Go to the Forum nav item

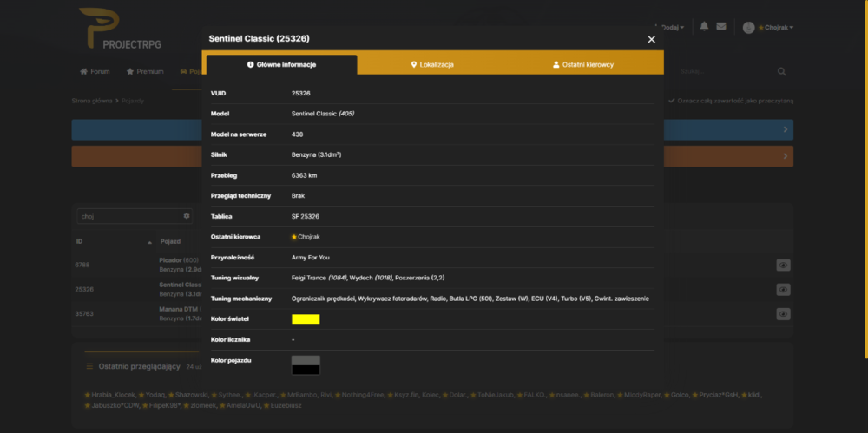coord(95,71)
